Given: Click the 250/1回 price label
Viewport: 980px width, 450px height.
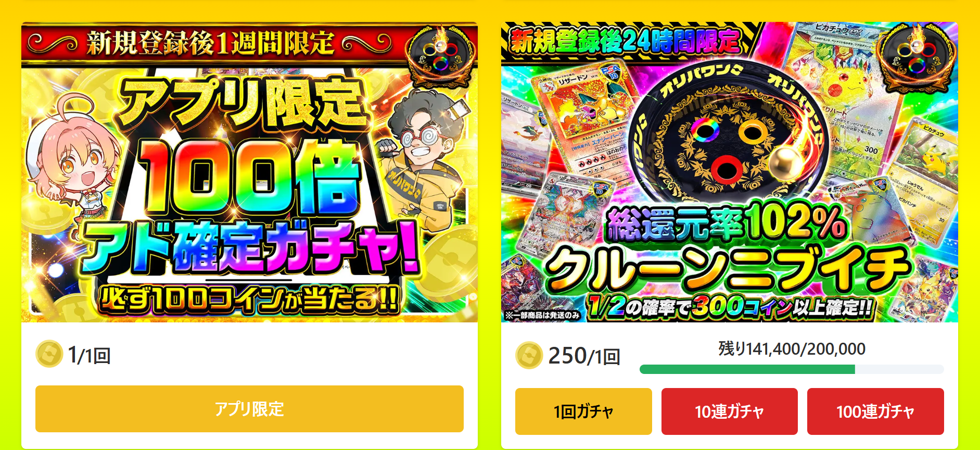Looking at the screenshot, I should coord(584,356).
